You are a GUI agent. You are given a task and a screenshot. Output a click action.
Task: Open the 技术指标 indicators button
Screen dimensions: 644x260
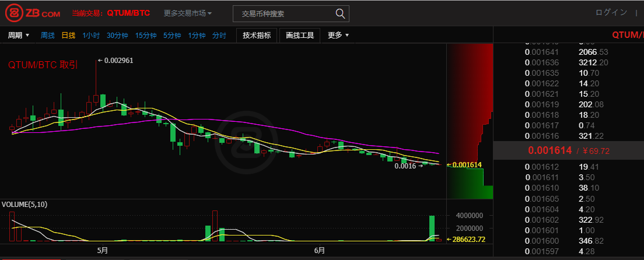(257, 36)
